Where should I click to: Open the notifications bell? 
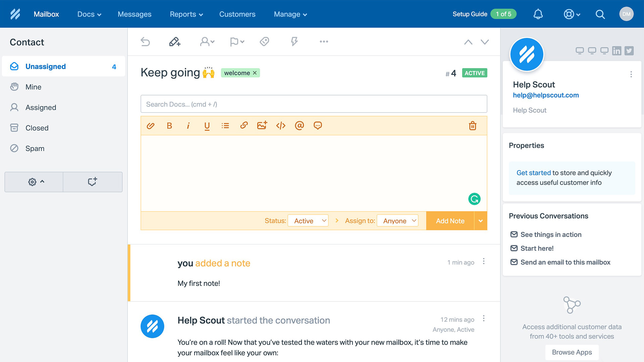click(538, 14)
